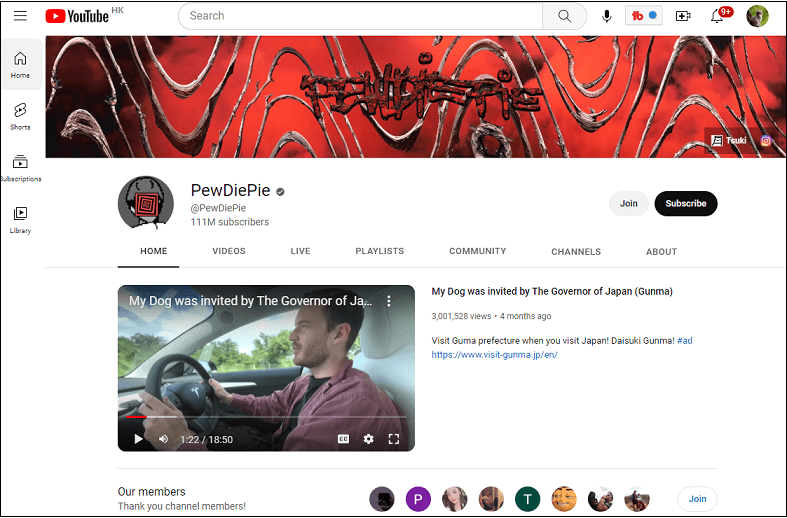787x518 pixels.
Task: Click the black Subscribe button
Action: coord(686,203)
